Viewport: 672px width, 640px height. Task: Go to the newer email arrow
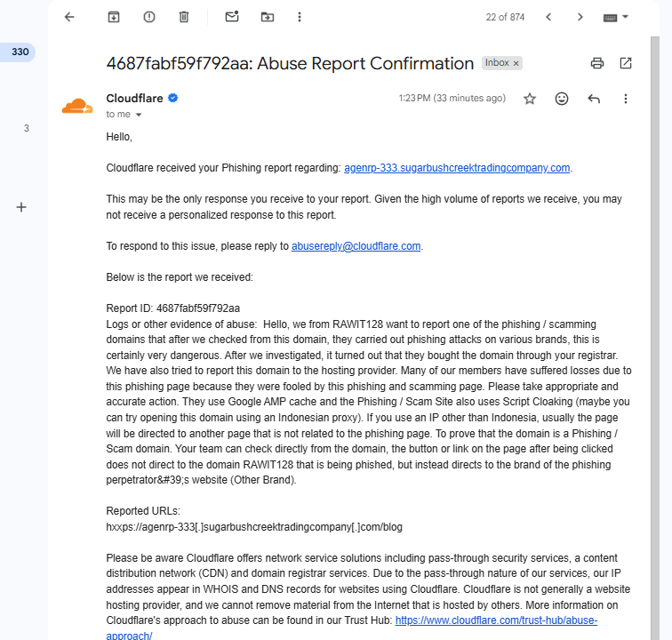pos(548,17)
